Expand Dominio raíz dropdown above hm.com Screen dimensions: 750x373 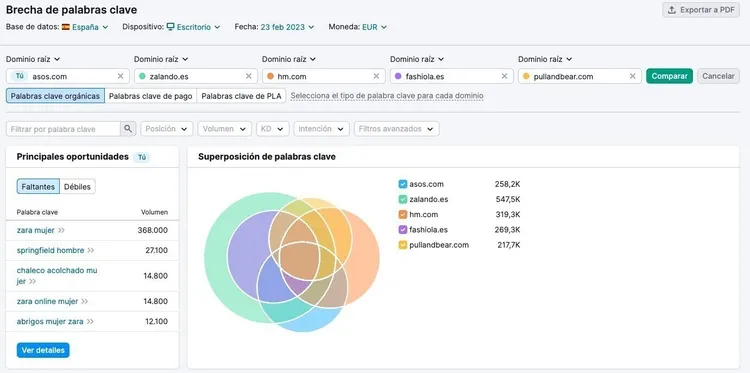289,59
